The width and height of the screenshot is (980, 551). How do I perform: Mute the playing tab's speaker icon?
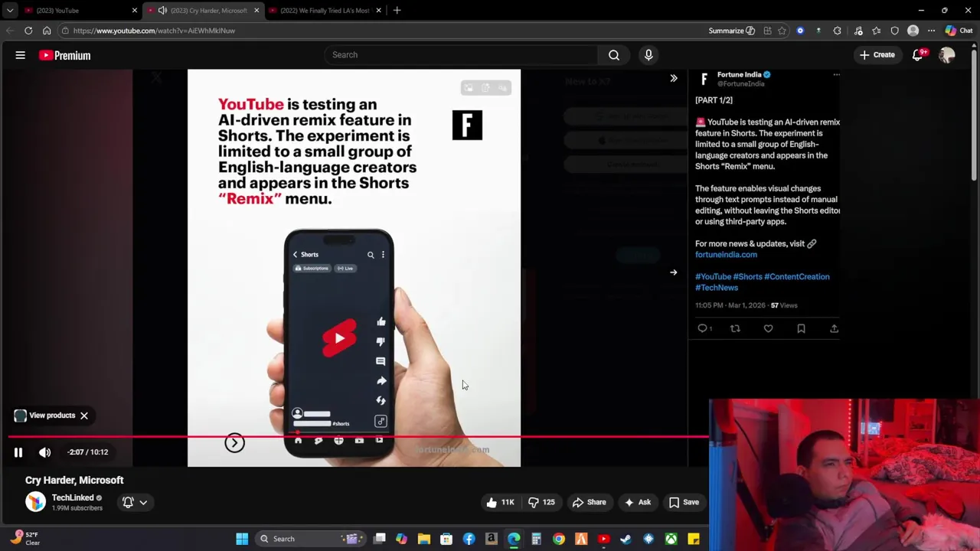pyautogui.click(x=162, y=11)
